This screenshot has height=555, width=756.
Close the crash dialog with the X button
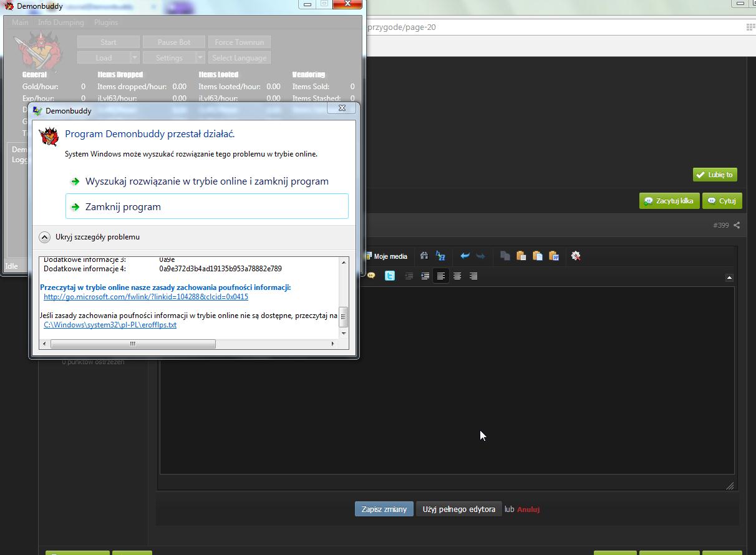(342, 108)
